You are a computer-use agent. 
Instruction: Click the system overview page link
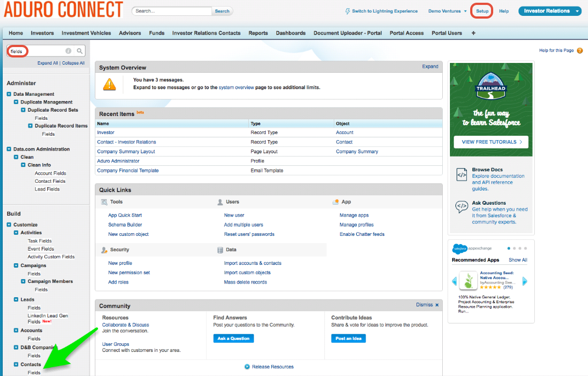(236, 87)
